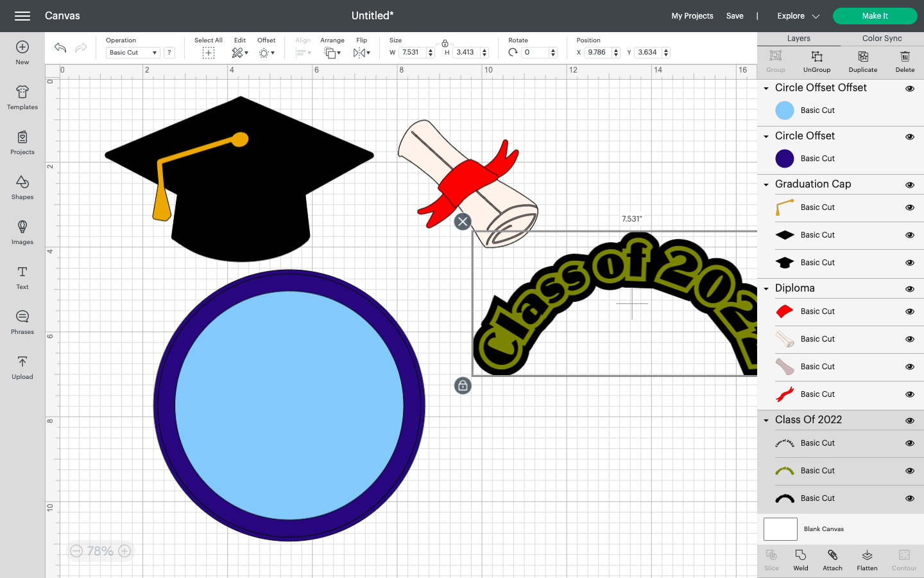Click the Undo arrow
Screen dimensions: 924x578
click(60, 47)
